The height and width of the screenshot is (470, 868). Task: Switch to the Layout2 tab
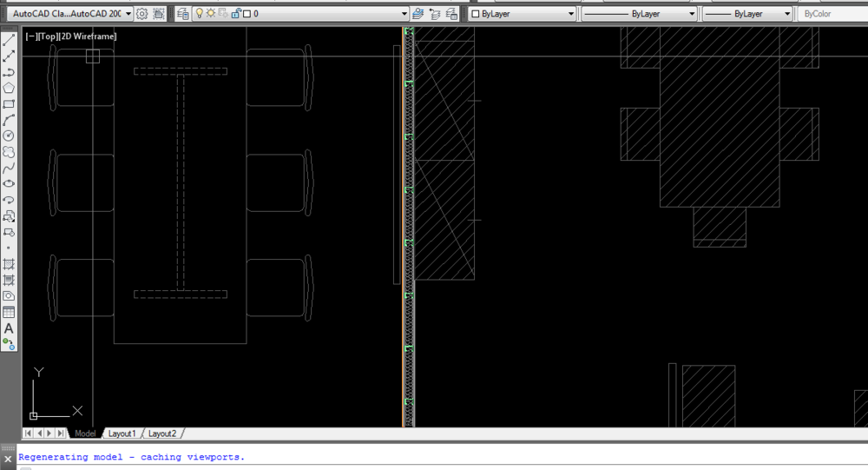[x=162, y=434]
